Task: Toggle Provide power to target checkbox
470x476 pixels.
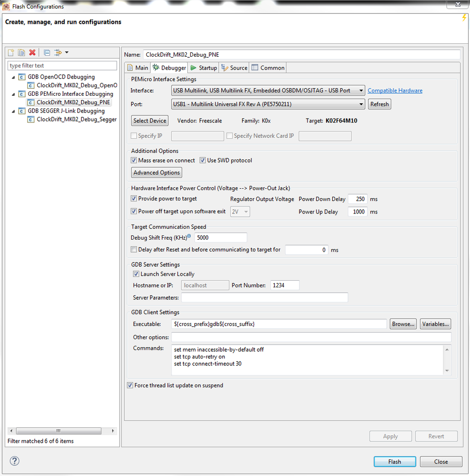Action: coord(133,199)
